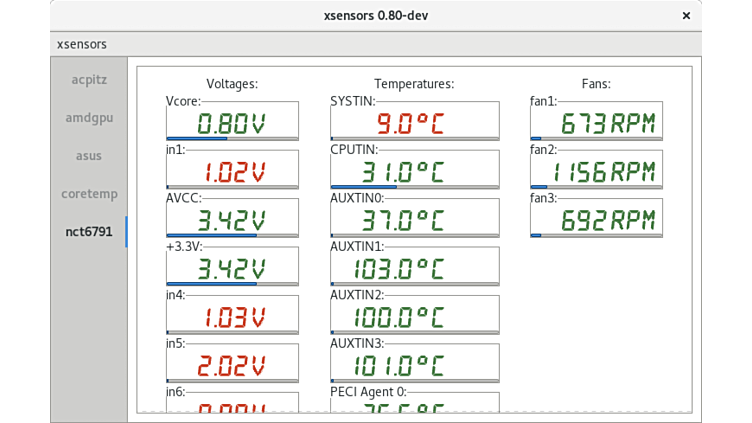Switch to the amdgpu tab

pos(89,117)
